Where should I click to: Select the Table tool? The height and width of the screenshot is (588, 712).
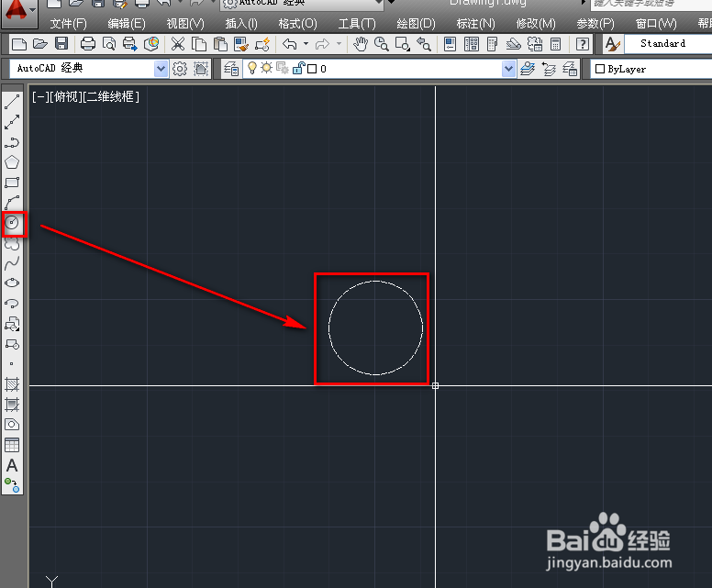pyautogui.click(x=12, y=445)
